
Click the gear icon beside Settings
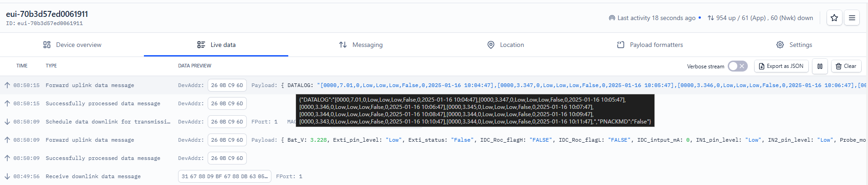click(x=780, y=45)
